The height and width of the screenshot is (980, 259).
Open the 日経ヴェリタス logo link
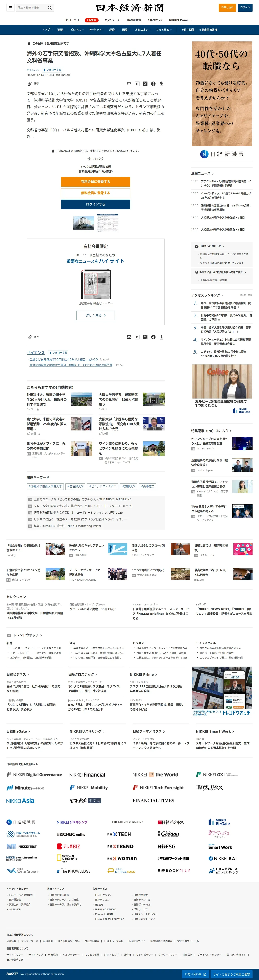(209, 787)
